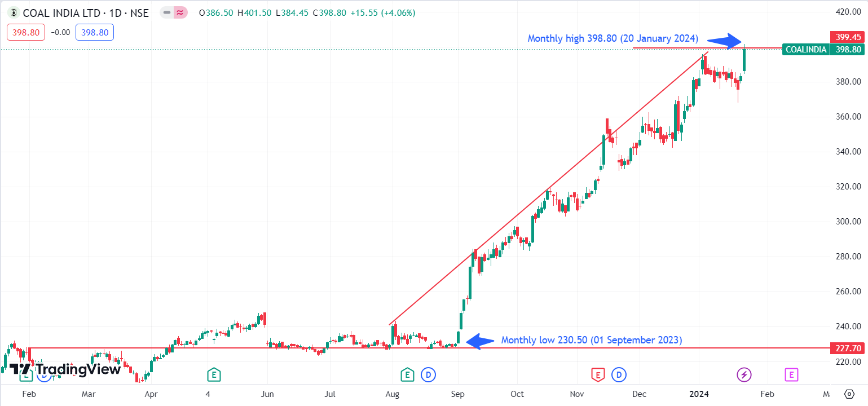Open the COAL INDIA LTD symbol title
Screen dimensions: 868x406
coord(86,12)
